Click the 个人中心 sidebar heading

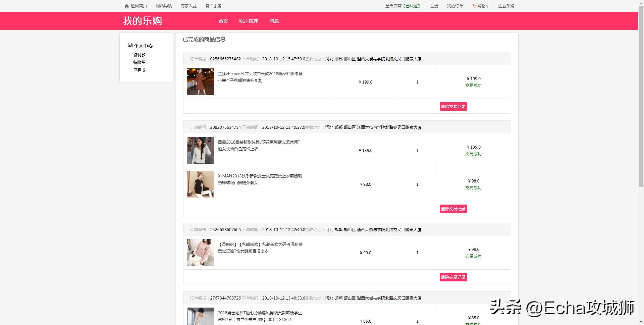[143, 46]
